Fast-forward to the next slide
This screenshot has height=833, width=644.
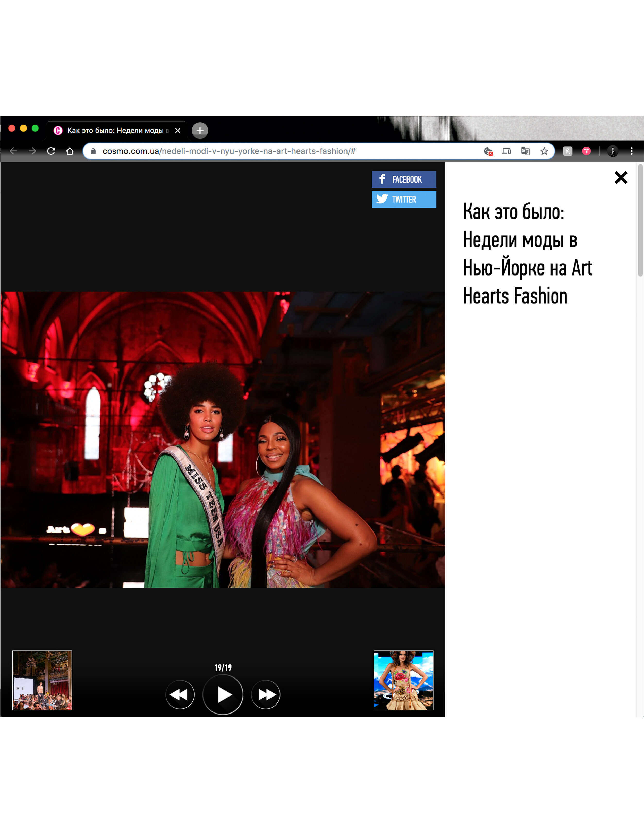coord(266,694)
